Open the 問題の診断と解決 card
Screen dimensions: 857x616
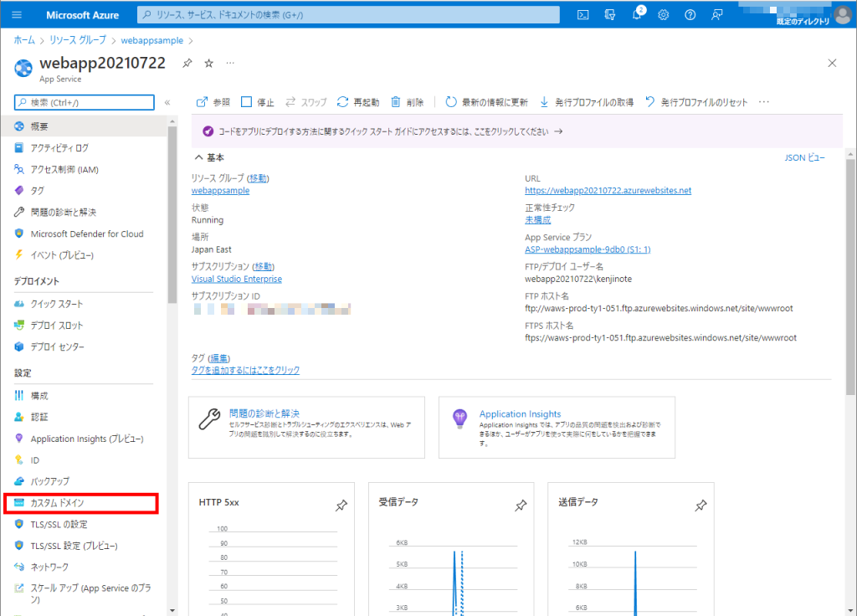click(306, 428)
